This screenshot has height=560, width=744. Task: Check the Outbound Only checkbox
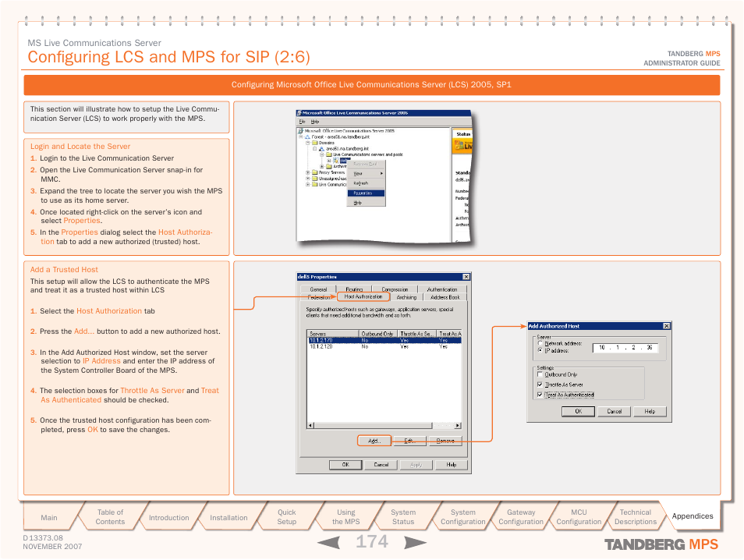pyautogui.click(x=540, y=374)
